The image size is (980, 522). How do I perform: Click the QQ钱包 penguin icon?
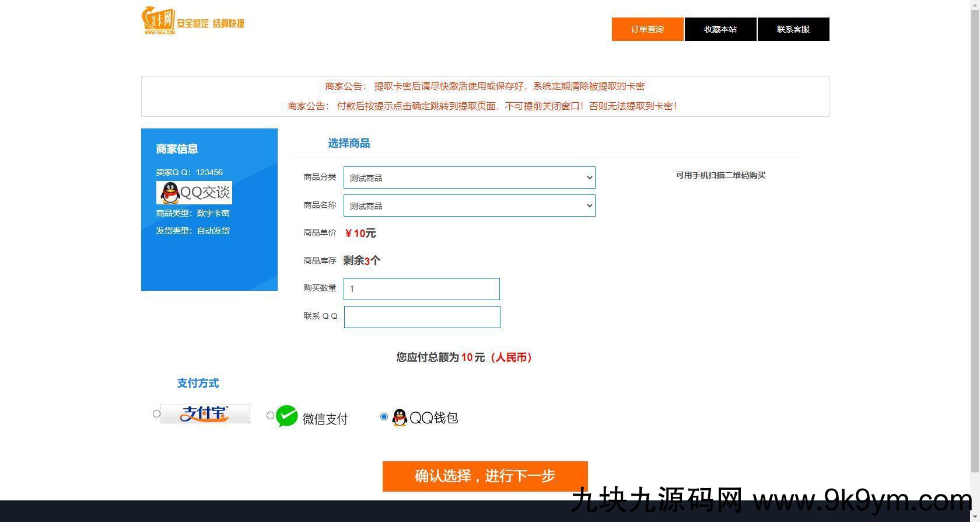click(x=400, y=417)
